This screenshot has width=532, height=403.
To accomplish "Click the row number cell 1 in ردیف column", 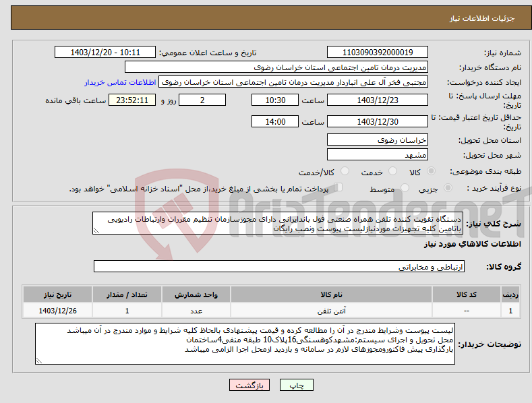I will click(x=510, y=311).
